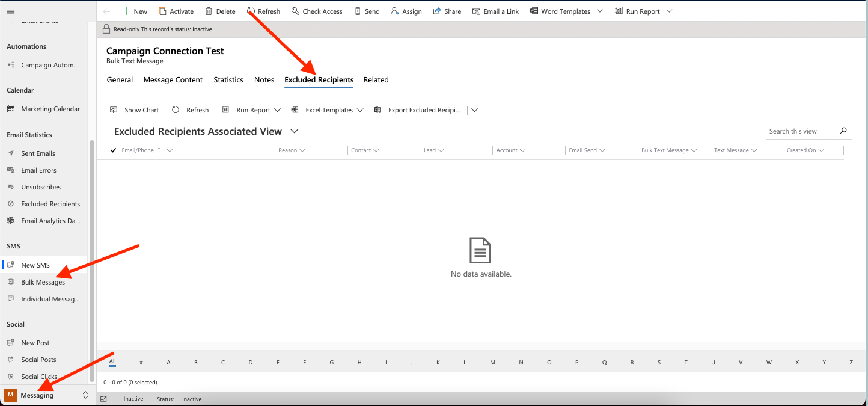Click the New record command
The image size is (868, 406).
click(x=135, y=11)
